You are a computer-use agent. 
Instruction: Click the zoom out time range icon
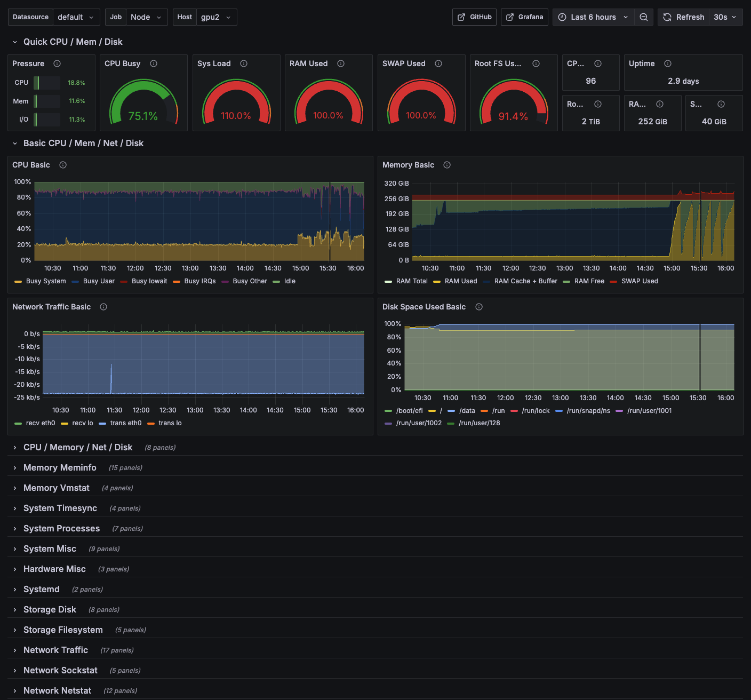[x=644, y=17]
